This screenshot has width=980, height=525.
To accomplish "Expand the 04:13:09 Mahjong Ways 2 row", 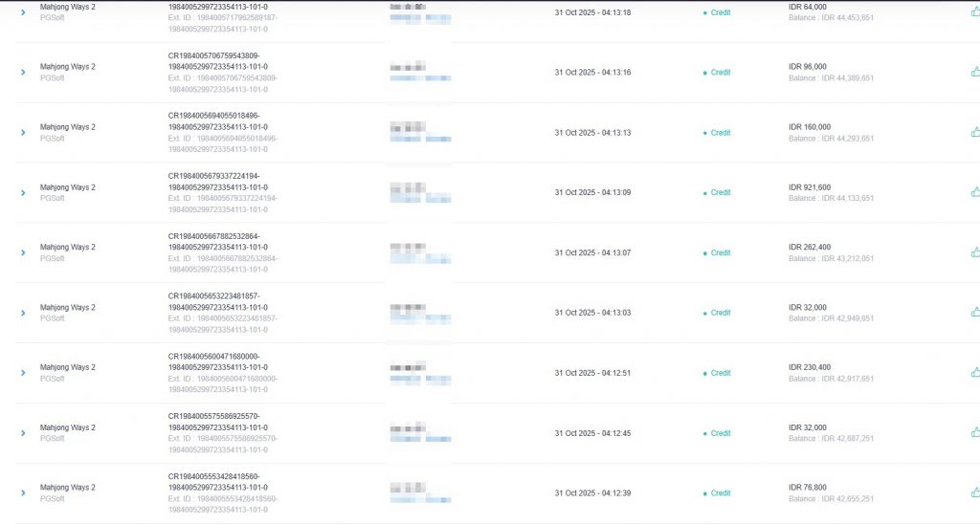I will pos(23,193).
